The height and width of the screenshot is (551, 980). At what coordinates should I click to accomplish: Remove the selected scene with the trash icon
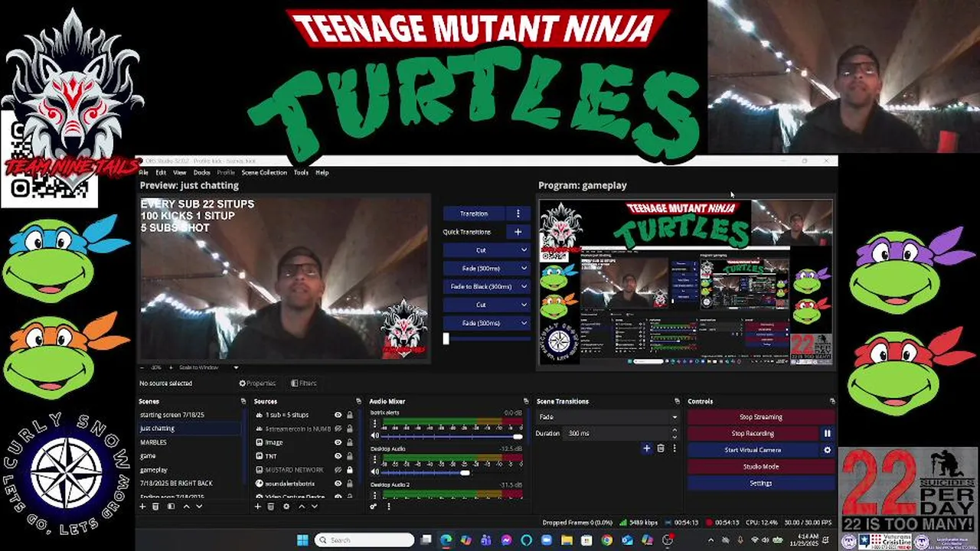tap(156, 506)
